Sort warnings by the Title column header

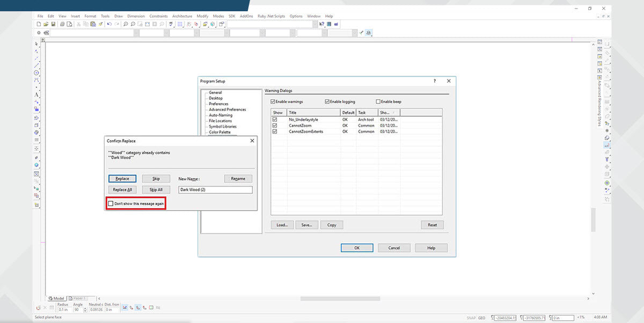tap(313, 113)
